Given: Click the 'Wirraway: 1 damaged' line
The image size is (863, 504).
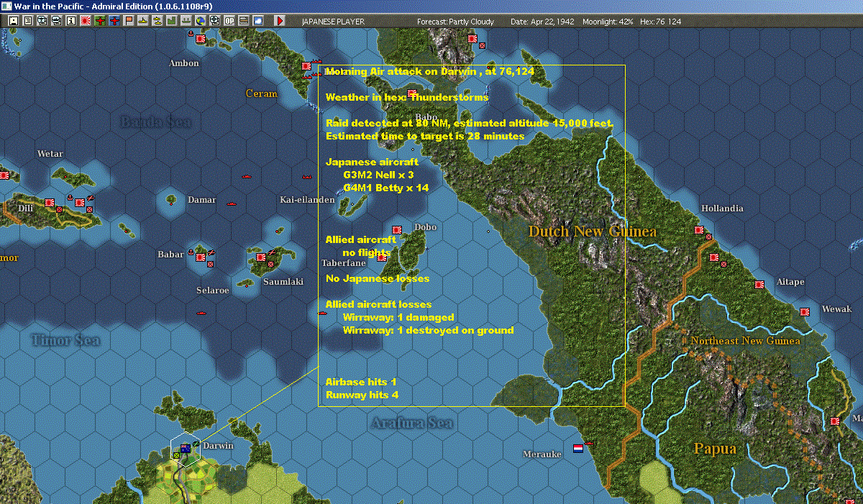Looking at the screenshot, I should pos(398,317).
